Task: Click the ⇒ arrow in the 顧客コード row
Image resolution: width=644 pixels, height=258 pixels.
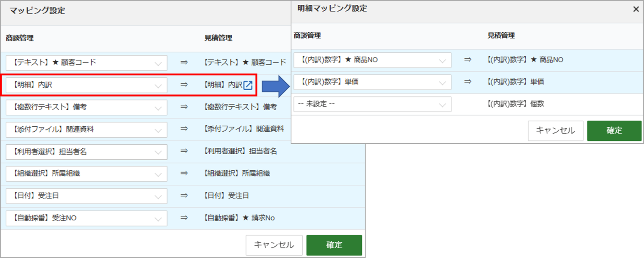Action: (184, 62)
